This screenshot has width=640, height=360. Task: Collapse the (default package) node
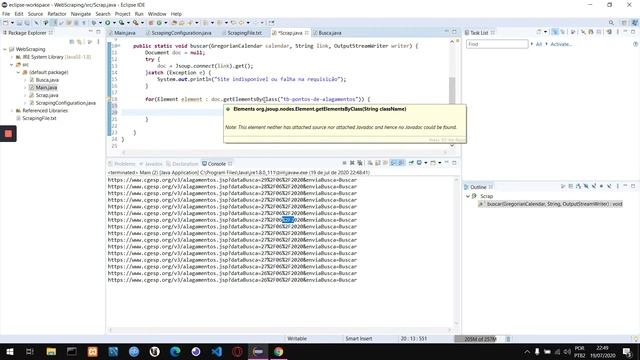point(18,72)
